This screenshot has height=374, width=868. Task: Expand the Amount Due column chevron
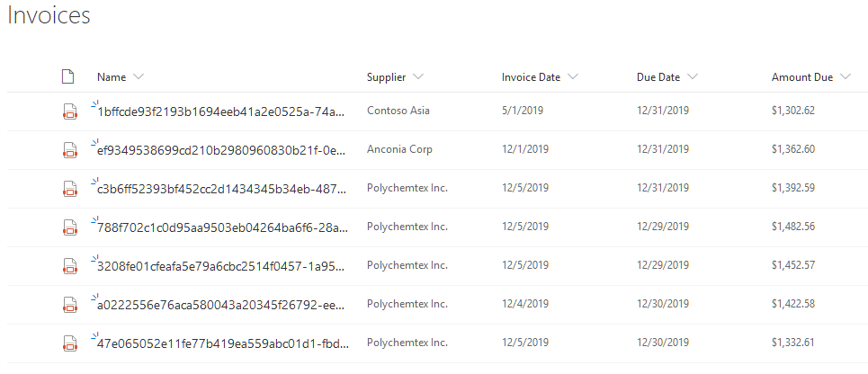click(x=846, y=77)
